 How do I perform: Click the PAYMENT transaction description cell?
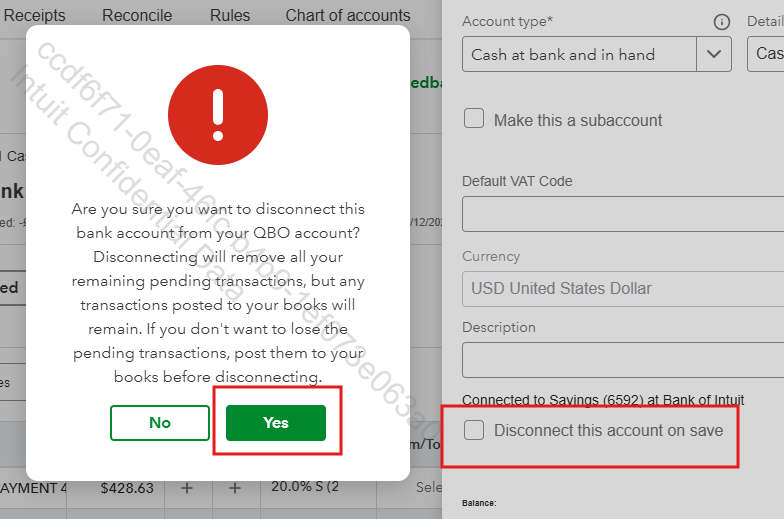34,487
